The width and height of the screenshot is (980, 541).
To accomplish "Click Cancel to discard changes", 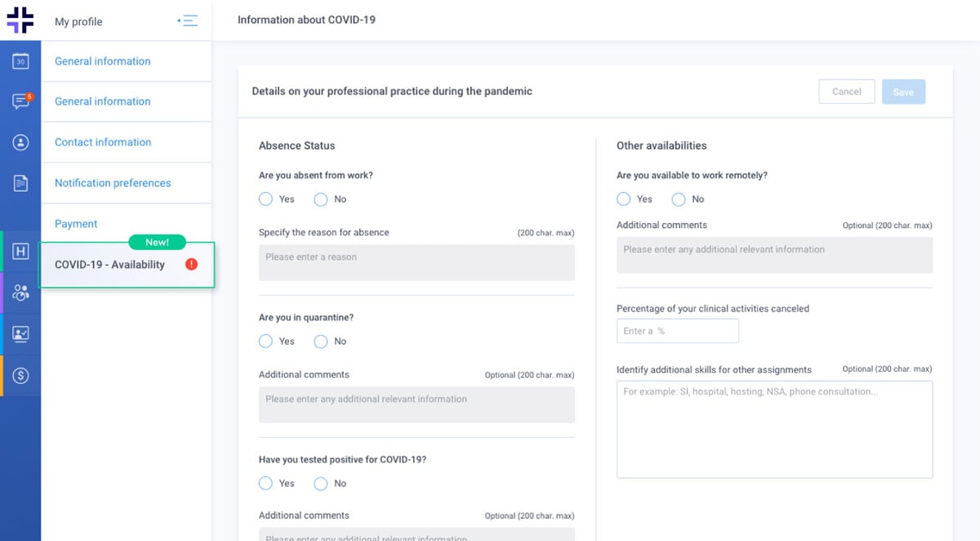I will point(846,91).
